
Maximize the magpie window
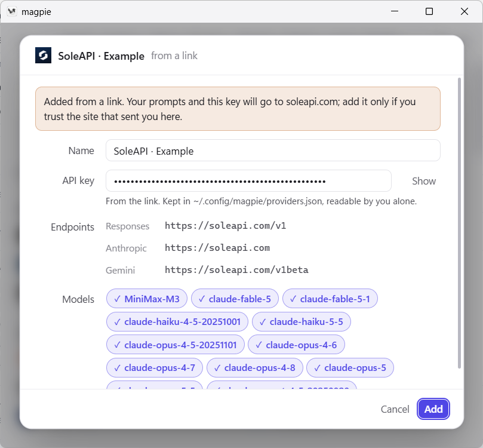tap(429, 11)
